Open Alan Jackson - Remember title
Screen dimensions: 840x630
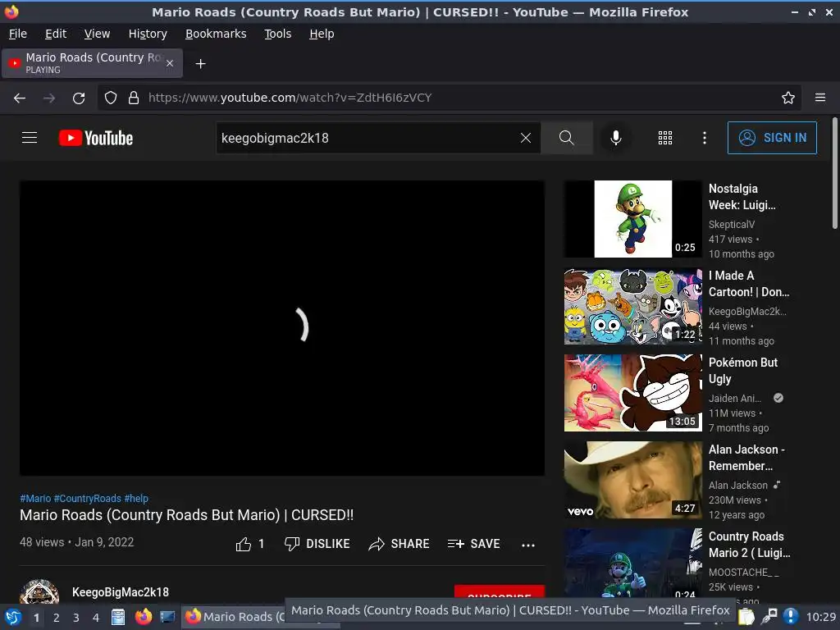tap(746, 458)
